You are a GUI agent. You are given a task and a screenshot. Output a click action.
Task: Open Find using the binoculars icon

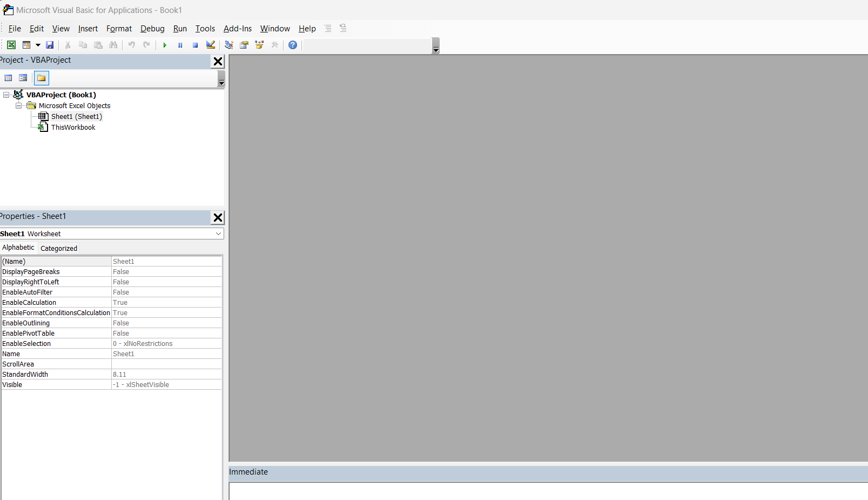pyautogui.click(x=113, y=45)
